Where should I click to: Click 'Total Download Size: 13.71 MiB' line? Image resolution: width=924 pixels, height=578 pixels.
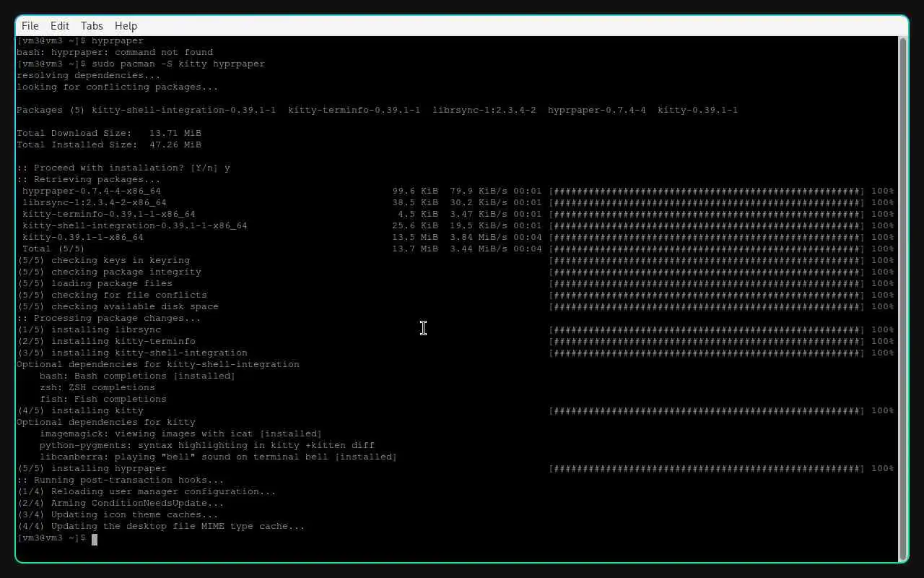pos(109,133)
